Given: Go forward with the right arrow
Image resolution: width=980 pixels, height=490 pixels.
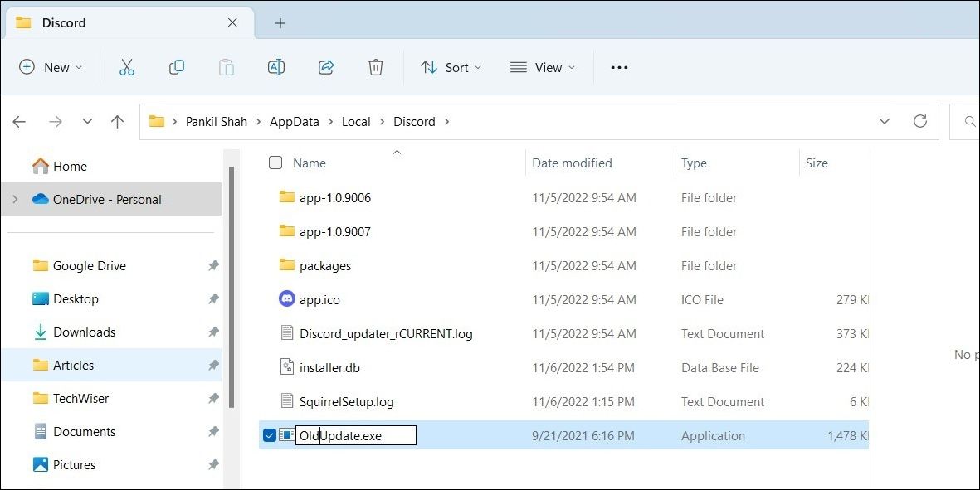Looking at the screenshot, I should coord(56,122).
